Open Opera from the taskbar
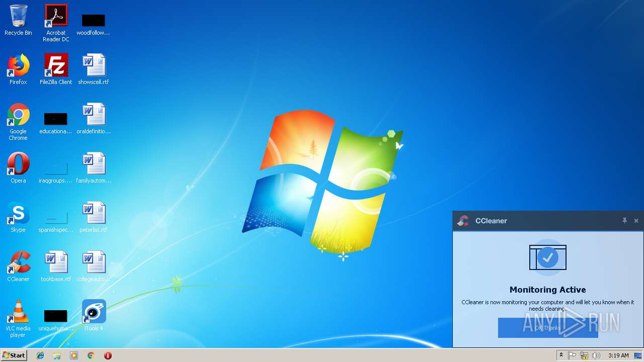 108,355
